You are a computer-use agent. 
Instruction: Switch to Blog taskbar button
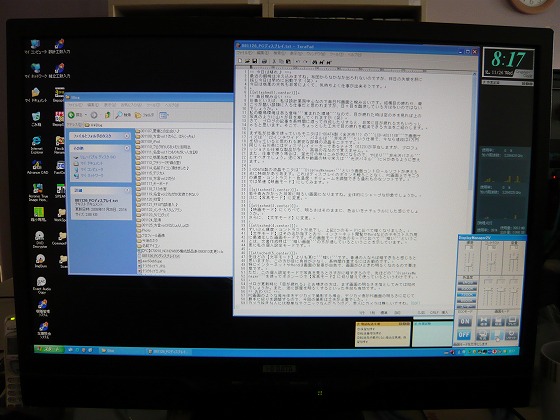(x=121, y=351)
